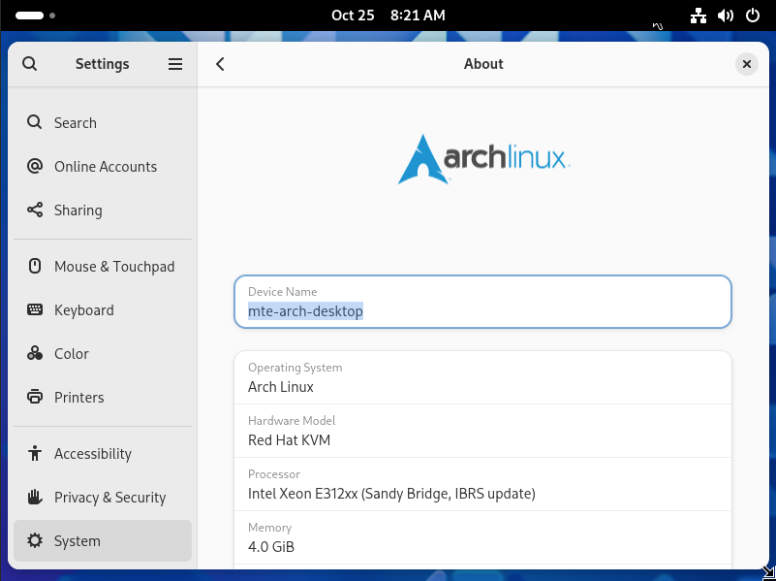Click the Color circles icon

tap(34, 353)
